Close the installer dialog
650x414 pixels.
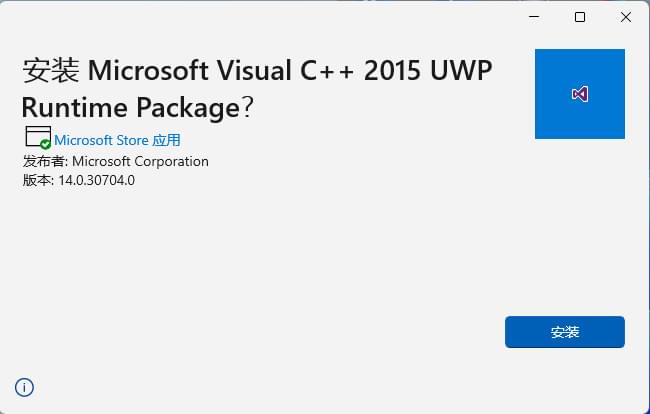point(626,17)
